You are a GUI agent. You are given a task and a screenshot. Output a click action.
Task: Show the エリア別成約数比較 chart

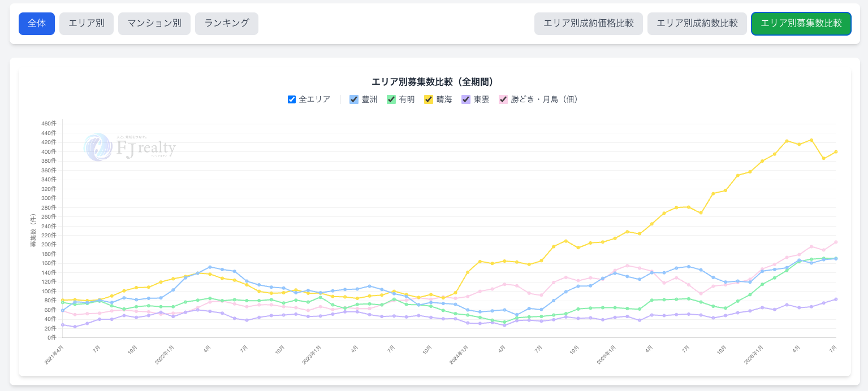point(697,24)
